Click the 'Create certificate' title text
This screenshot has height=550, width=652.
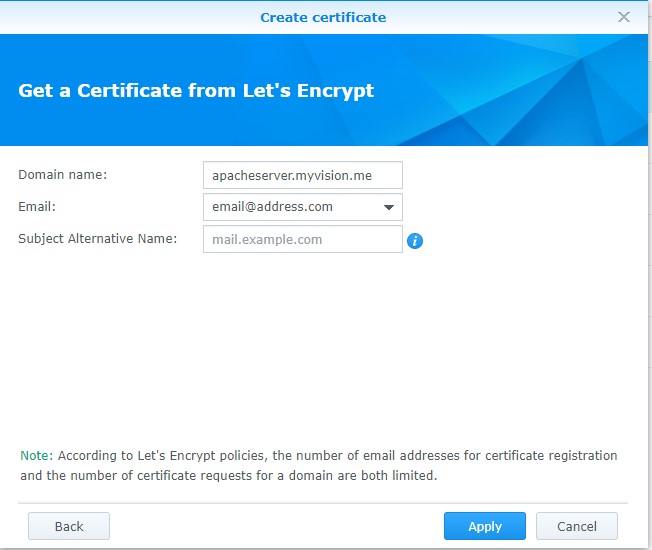click(x=323, y=17)
